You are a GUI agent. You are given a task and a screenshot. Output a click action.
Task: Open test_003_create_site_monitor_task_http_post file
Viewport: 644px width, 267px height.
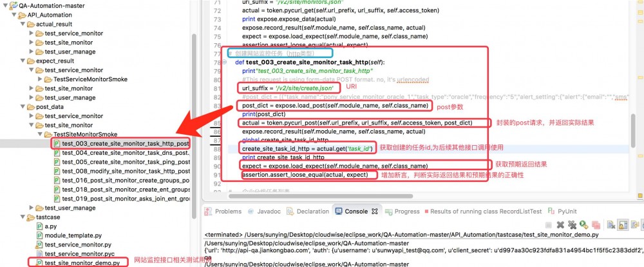point(126,144)
